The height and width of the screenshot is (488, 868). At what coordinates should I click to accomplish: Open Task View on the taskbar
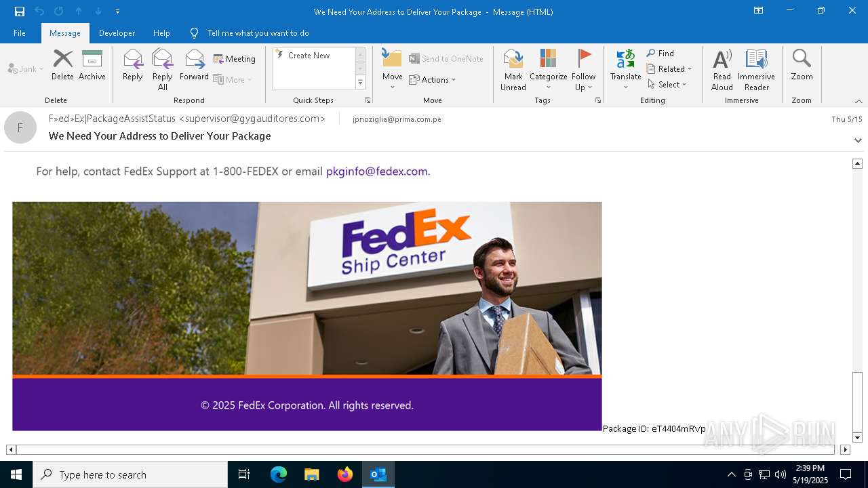(x=244, y=474)
